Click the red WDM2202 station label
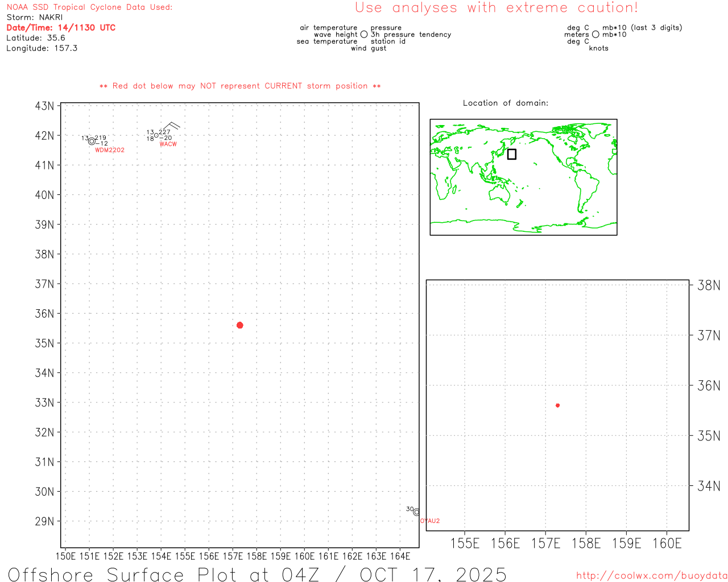Screen dimensions: 728x582 [109, 150]
